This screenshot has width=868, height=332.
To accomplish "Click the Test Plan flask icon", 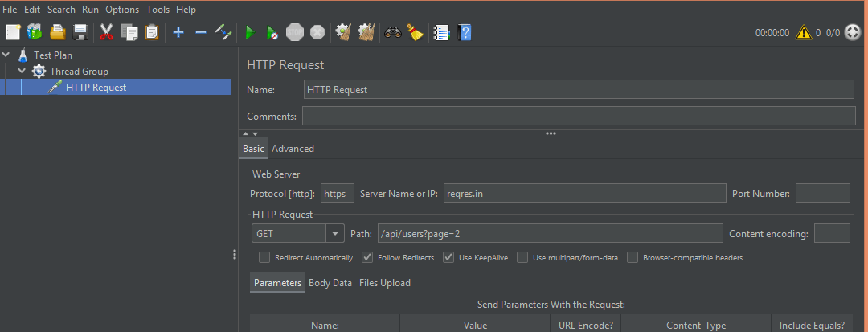I will pos(23,55).
